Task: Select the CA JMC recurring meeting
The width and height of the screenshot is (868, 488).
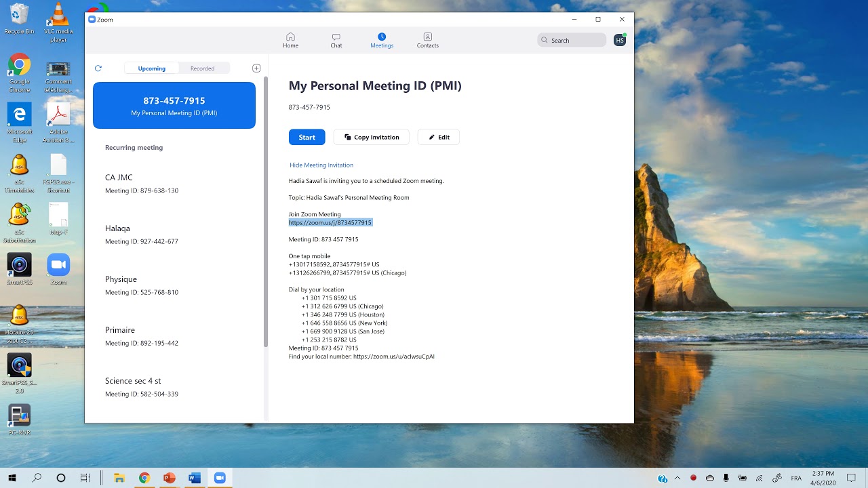Action: (174, 184)
